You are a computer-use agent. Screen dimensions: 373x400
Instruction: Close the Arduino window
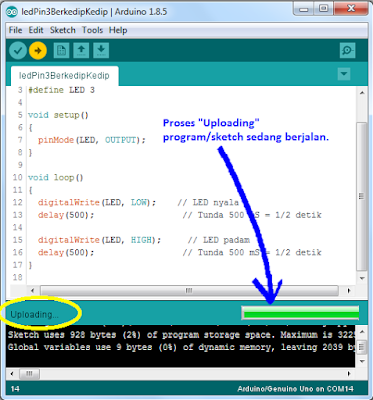351,9
